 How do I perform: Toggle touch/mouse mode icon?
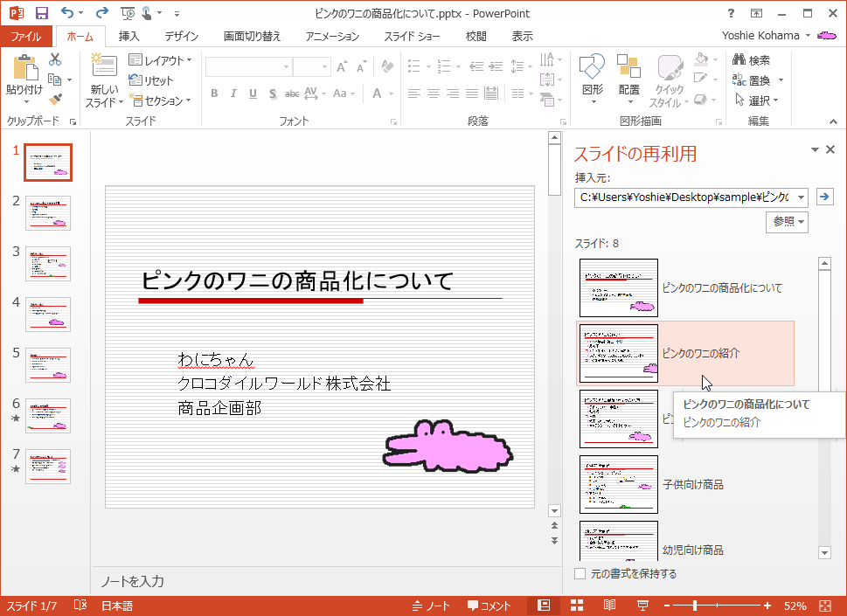tap(146, 13)
